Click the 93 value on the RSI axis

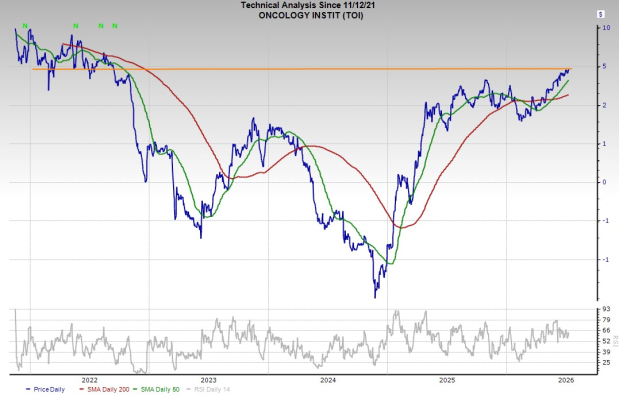pyautogui.click(x=606, y=309)
